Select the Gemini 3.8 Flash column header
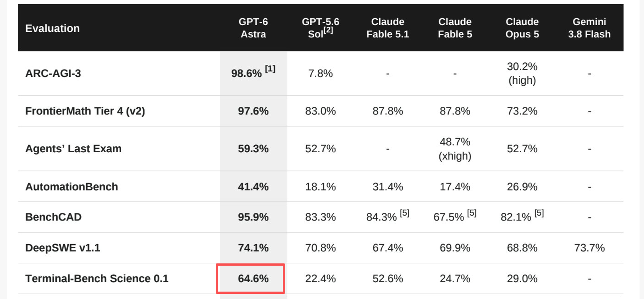The image size is (644, 299). (589, 28)
